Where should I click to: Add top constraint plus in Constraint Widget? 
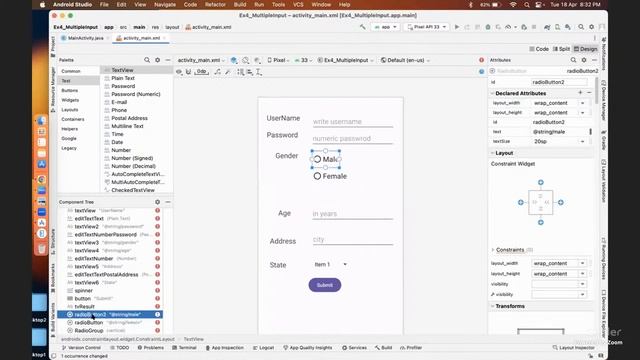(x=541, y=182)
